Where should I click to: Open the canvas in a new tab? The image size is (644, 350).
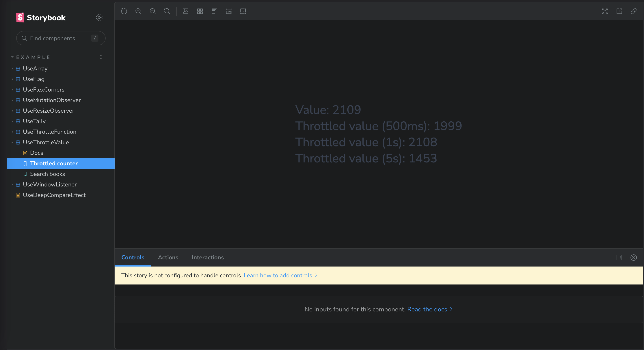point(619,11)
